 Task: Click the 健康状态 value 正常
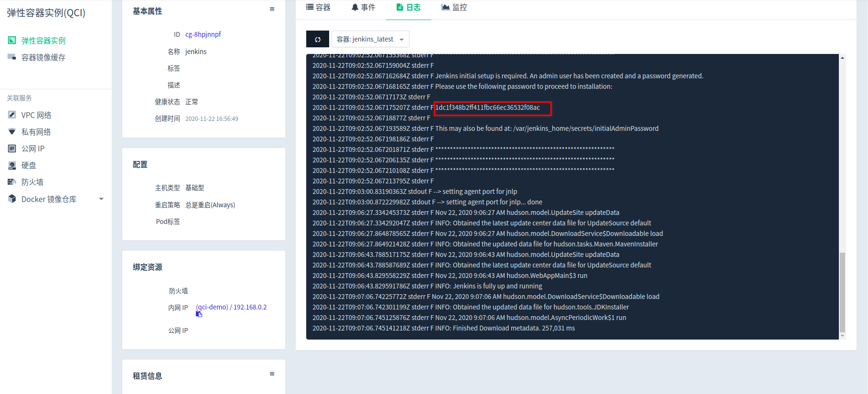click(192, 102)
